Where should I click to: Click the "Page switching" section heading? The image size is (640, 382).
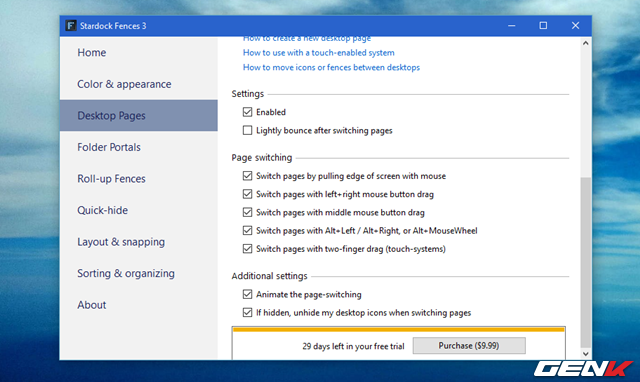tap(262, 158)
